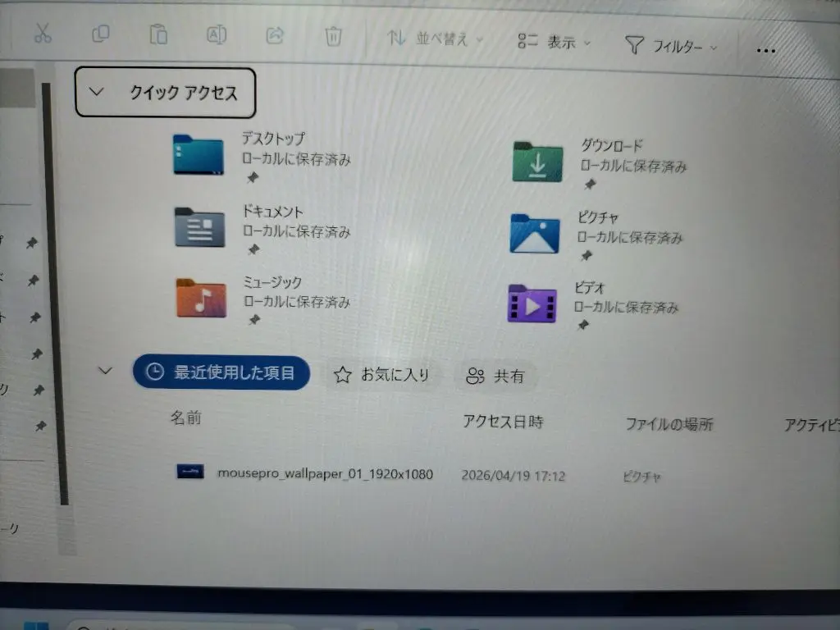Select the mousepro_wallpaper_01_1920x1080 file
840x630 pixels.
[325, 473]
